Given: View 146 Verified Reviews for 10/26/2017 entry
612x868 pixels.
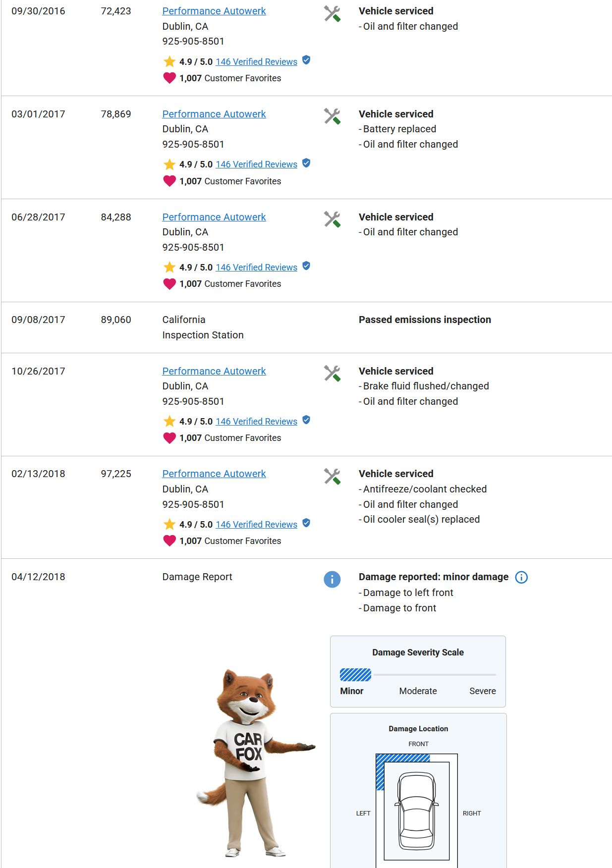Looking at the screenshot, I should tap(256, 421).
